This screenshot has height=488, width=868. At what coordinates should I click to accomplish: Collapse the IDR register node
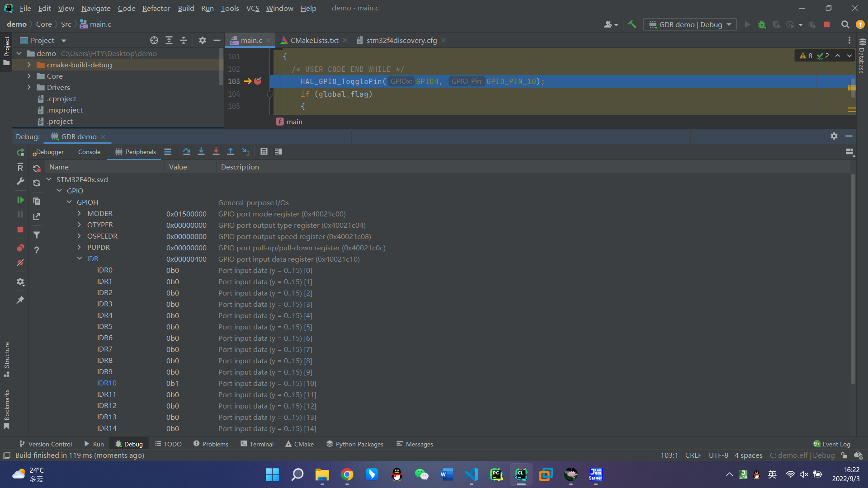pyautogui.click(x=79, y=258)
